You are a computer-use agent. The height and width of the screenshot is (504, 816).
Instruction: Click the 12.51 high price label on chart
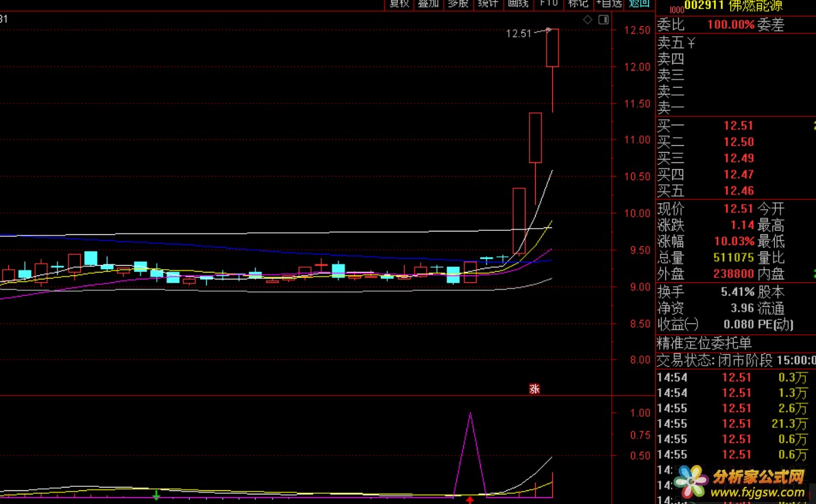pyautogui.click(x=519, y=34)
